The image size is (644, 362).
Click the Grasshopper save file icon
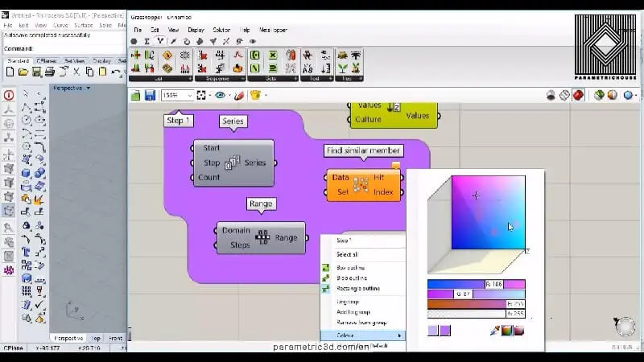(x=150, y=95)
